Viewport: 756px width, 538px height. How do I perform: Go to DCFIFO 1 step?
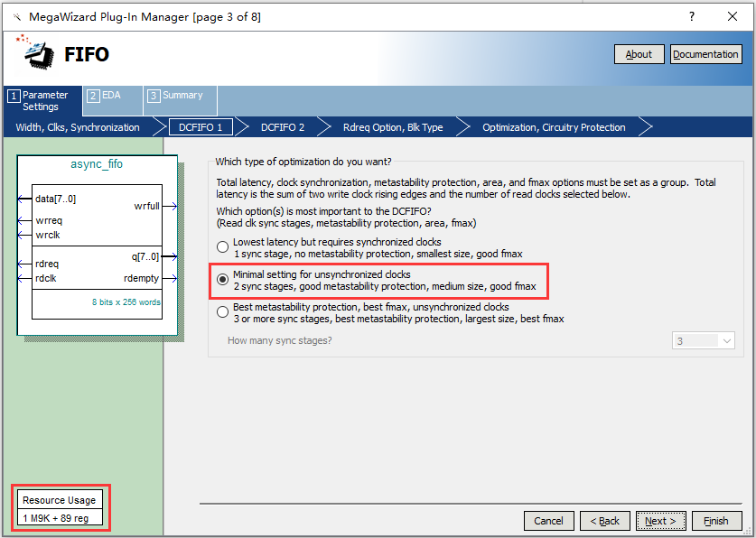201,127
